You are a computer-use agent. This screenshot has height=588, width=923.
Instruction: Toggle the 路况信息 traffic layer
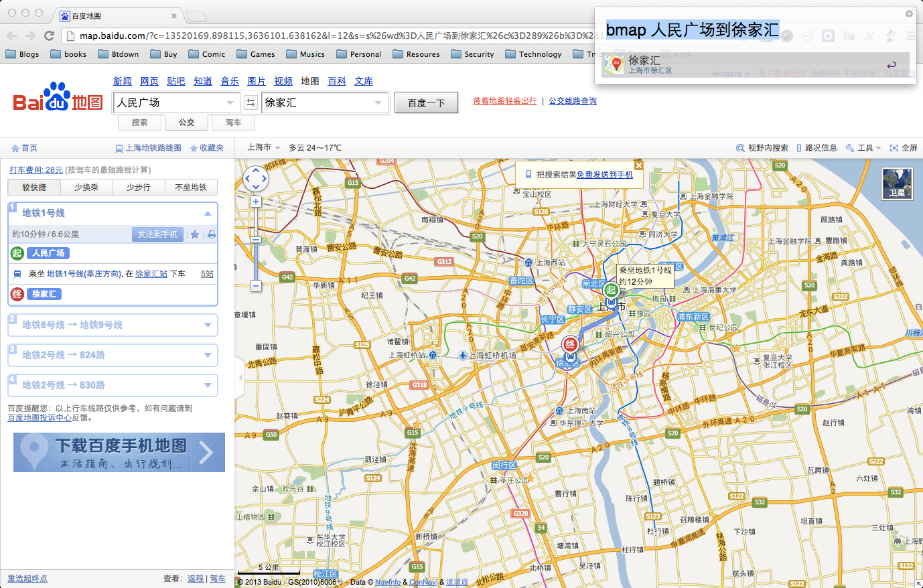[816, 148]
